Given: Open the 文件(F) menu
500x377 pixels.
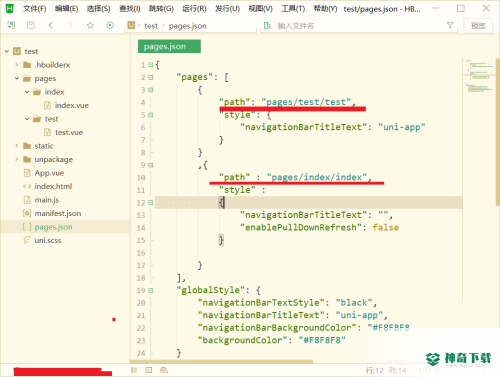Looking at the screenshot, I should click(34, 9).
